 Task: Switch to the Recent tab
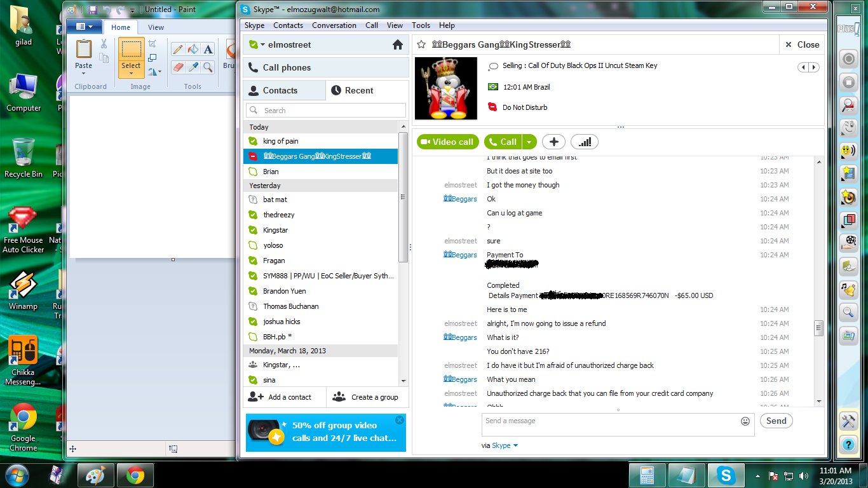click(367, 90)
